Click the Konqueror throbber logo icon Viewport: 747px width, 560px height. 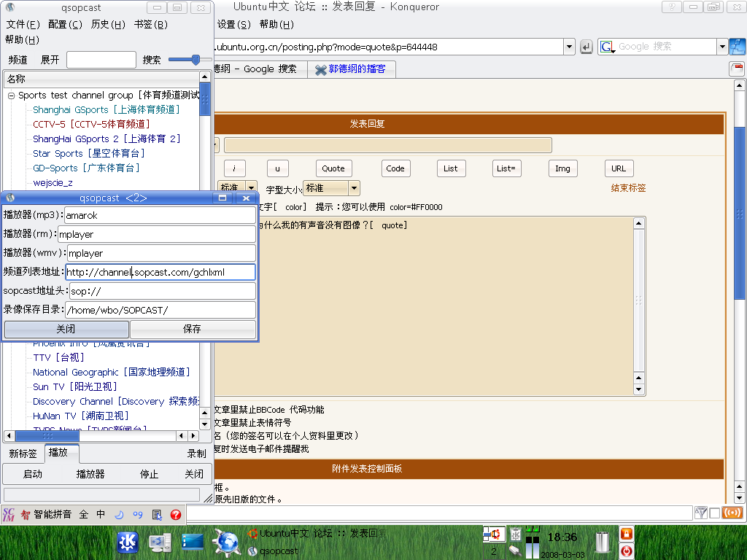tap(738, 46)
